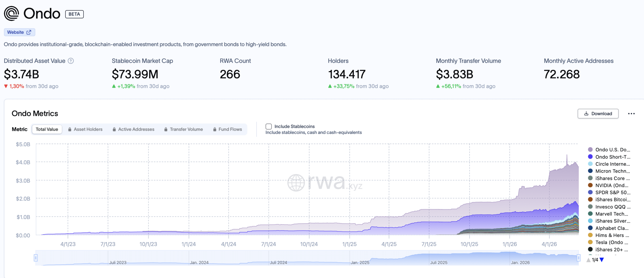Toggle iShares Bitcoi... legend series
The width and height of the screenshot is (644, 278).
point(609,199)
